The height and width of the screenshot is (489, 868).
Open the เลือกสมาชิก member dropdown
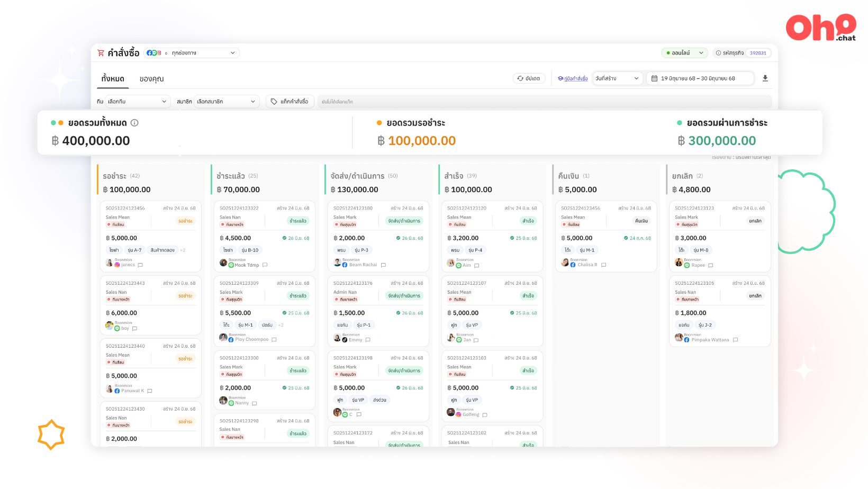coord(227,102)
